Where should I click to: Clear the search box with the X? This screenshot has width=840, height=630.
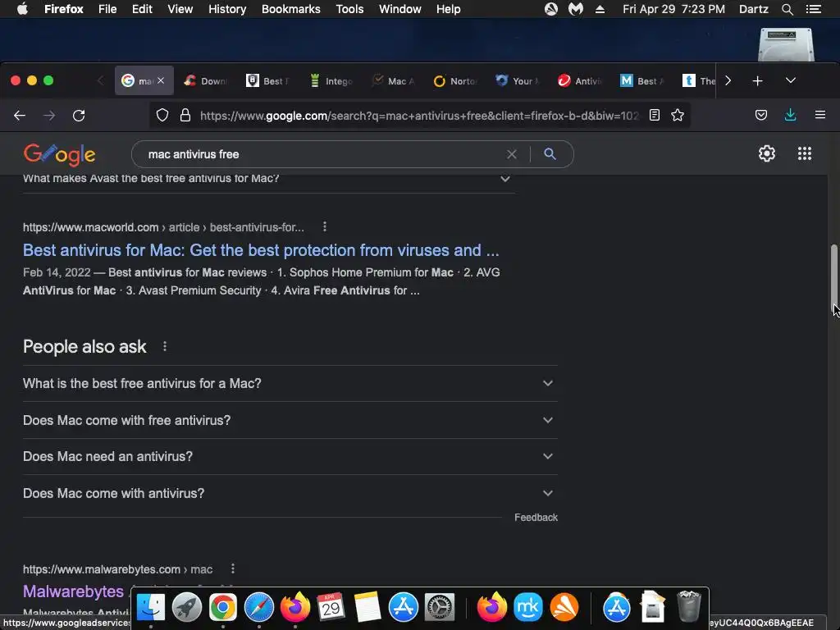click(512, 154)
